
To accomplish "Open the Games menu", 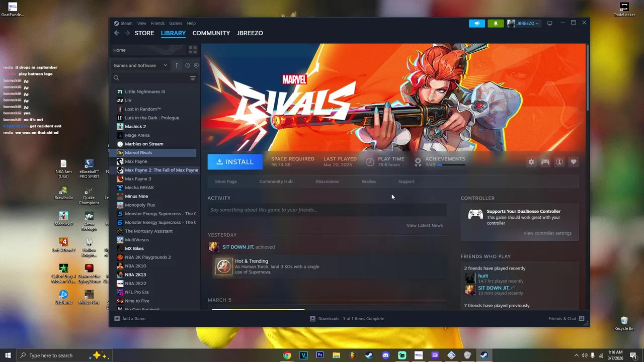I will tap(176, 23).
